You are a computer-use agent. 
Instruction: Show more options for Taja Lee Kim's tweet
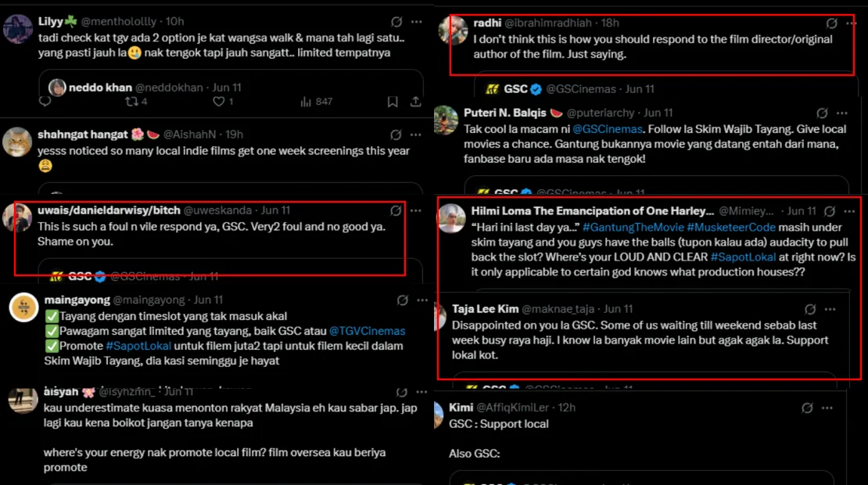click(832, 309)
